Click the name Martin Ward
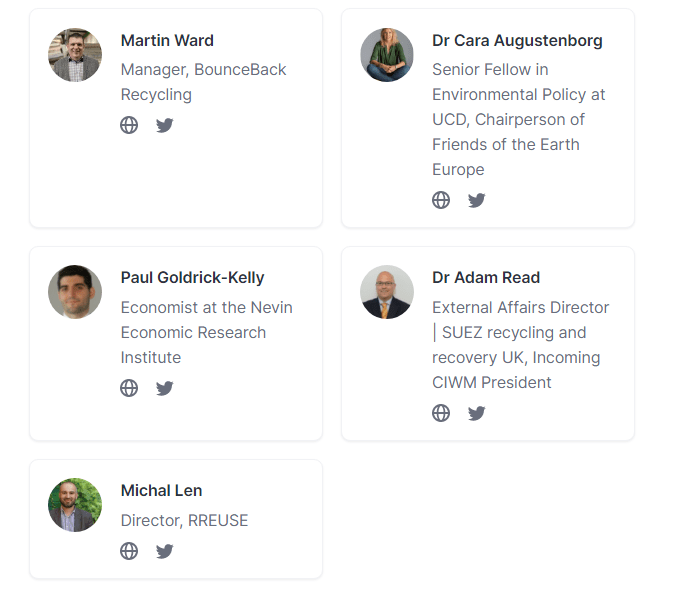Viewport: 680px width, 598px height. pos(167,40)
